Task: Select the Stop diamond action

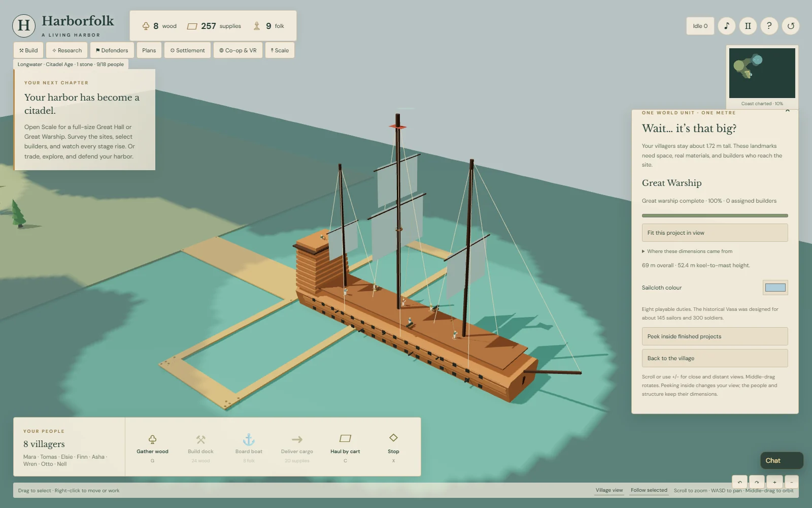Action: coord(393,448)
